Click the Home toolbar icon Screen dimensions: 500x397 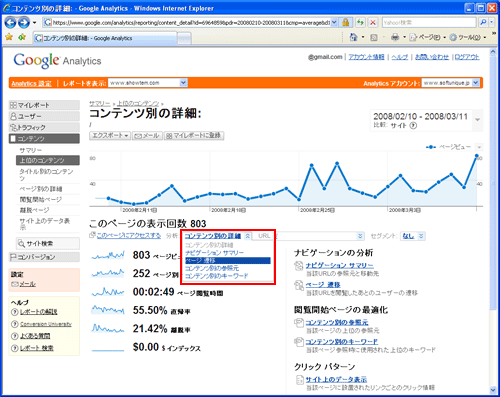(x=353, y=37)
